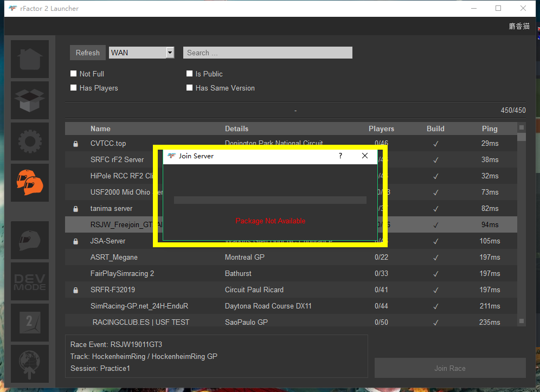
Task: Open the Packages box icon in the sidebar
Action: [30, 100]
